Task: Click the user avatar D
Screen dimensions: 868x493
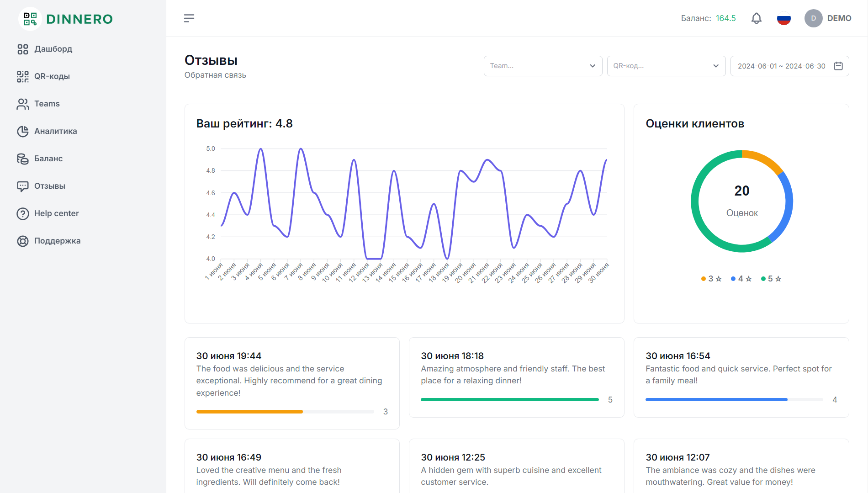Action: point(814,18)
